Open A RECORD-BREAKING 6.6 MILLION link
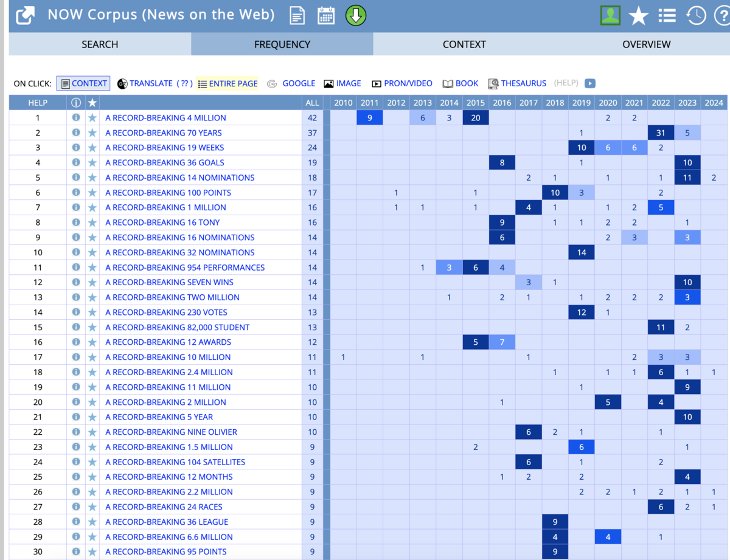The height and width of the screenshot is (560, 730). point(169,537)
